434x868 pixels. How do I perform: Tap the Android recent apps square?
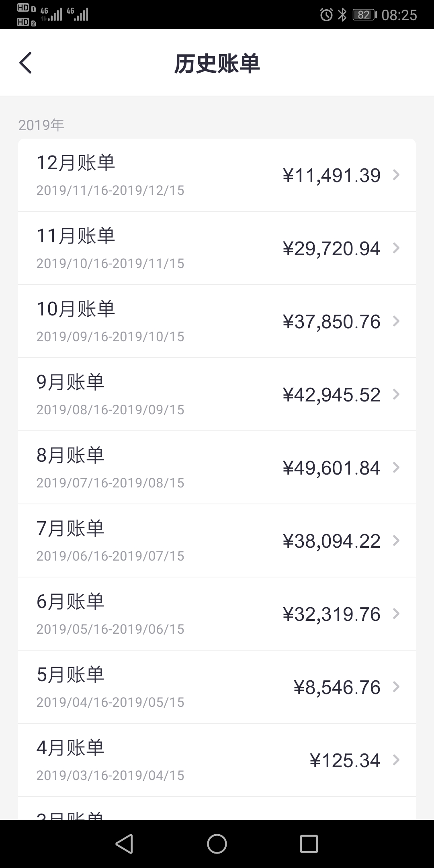click(x=309, y=843)
